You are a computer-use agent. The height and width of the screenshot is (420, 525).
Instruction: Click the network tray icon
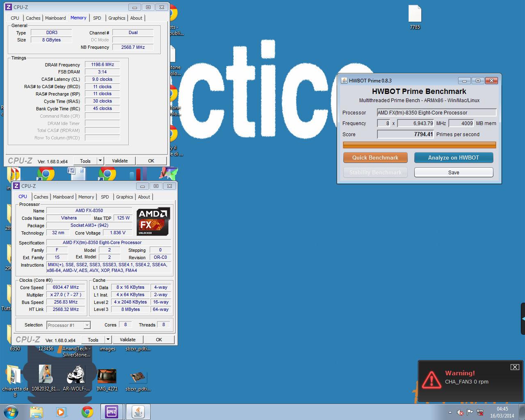point(480,412)
